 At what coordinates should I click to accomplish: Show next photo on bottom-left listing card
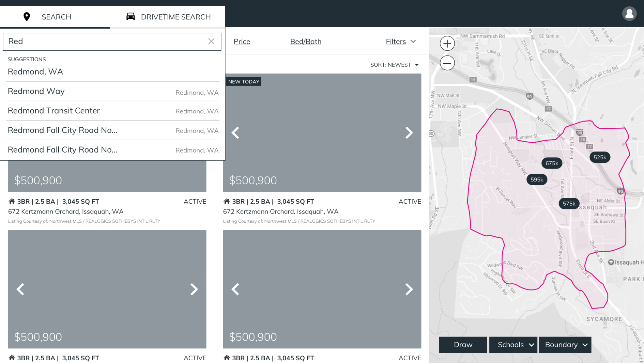[x=194, y=289]
